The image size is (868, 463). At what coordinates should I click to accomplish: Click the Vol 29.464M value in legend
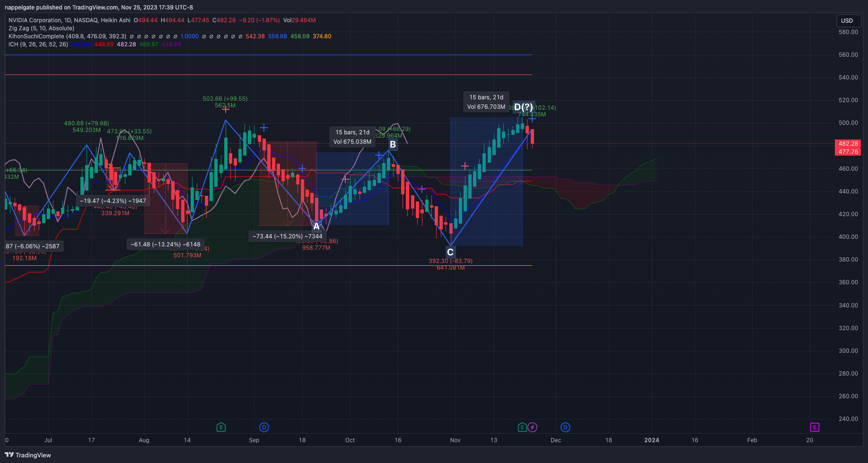click(299, 20)
